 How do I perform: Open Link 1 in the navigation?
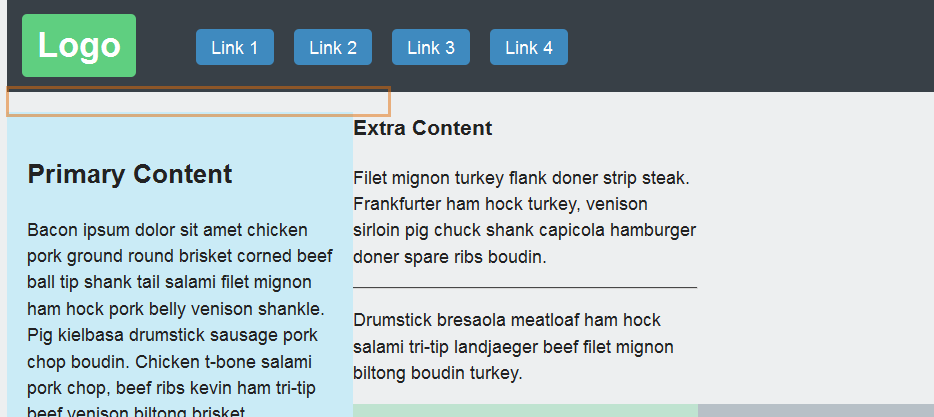tap(234, 47)
